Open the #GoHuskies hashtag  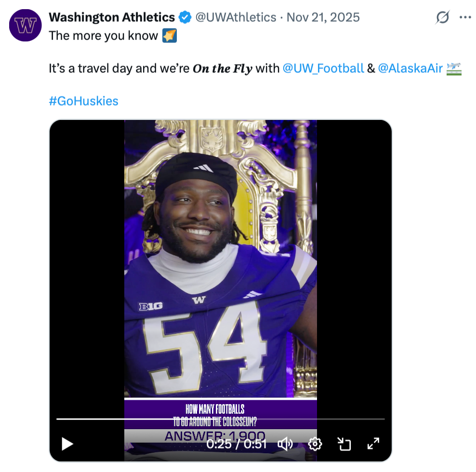[x=83, y=101]
